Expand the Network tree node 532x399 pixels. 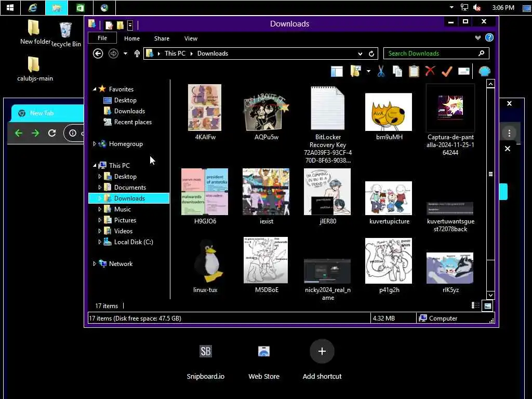tap(95, 263)
